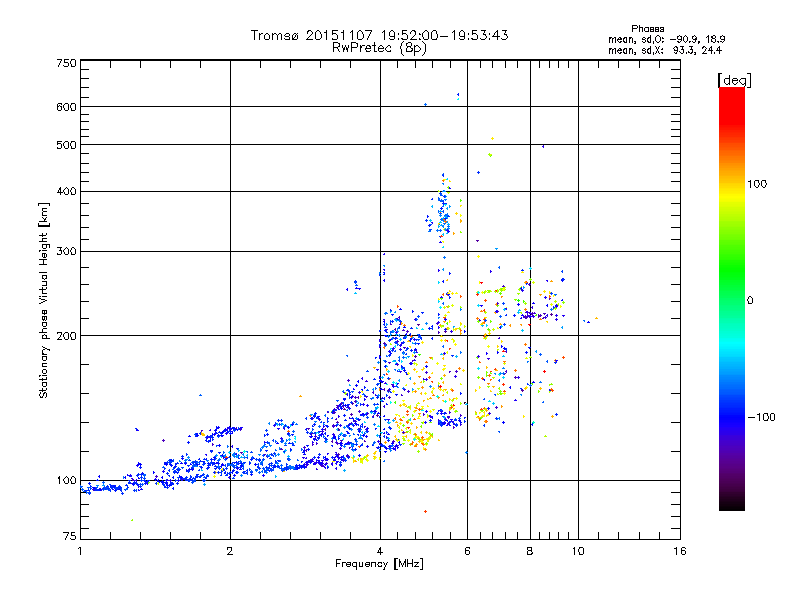Click the 'mean, sd,X: 93.3, 24.4' line

pos(665,50)
